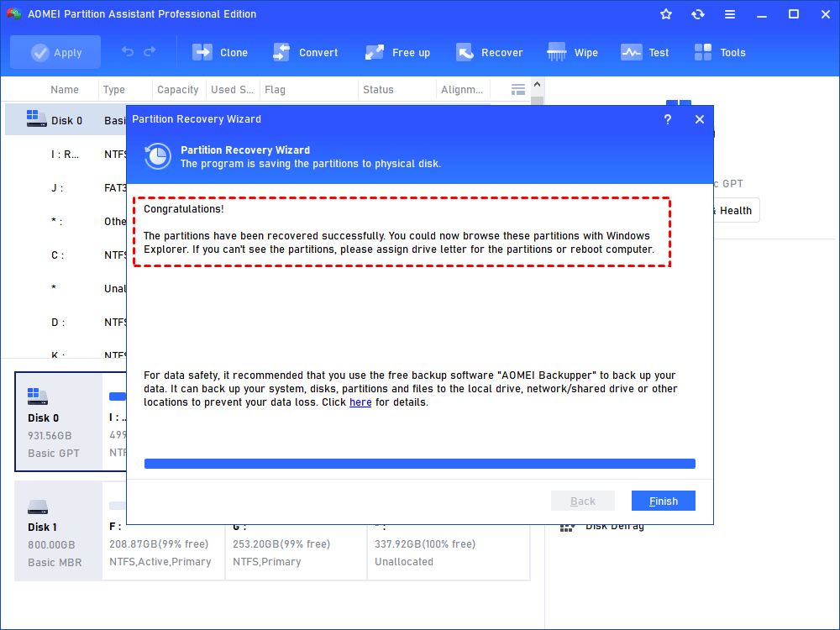Open the Wipe tool
Viewport: 840px width, 630px height.
(572, 52)
